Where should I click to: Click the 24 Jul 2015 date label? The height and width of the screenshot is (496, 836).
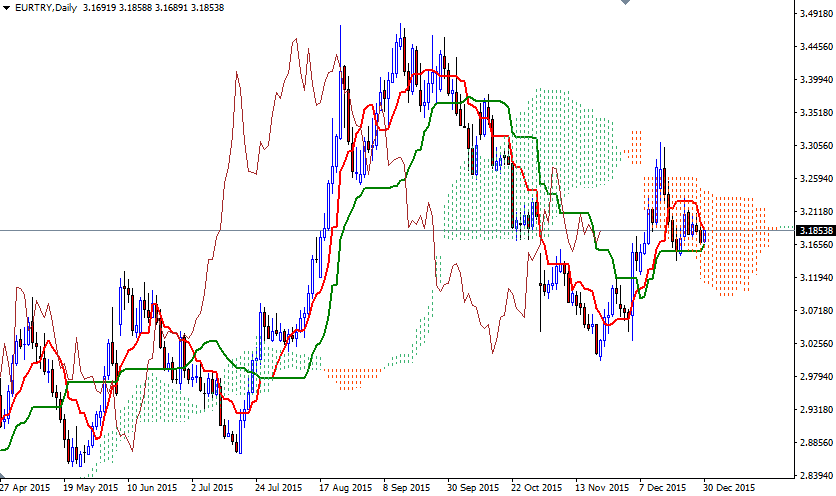[278, 487]
